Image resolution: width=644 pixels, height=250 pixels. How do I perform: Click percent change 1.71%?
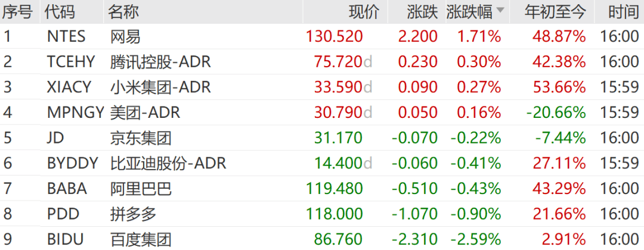click(x=479, y=37)
